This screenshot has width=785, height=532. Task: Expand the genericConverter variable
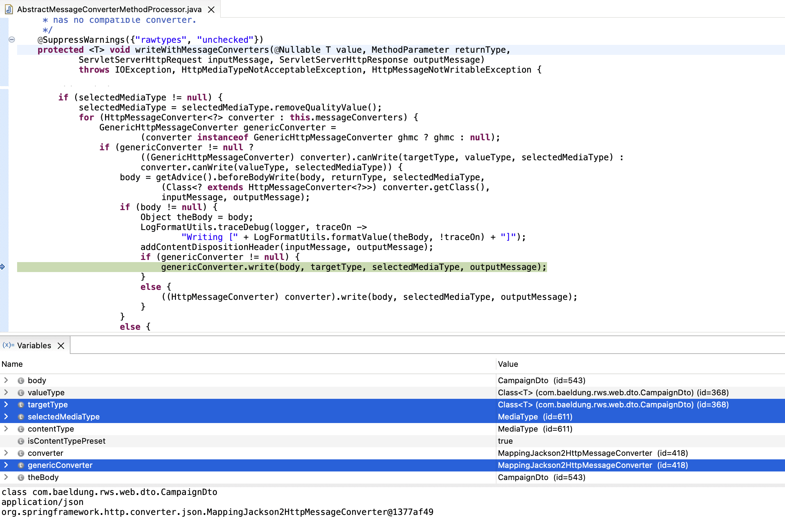6,465
